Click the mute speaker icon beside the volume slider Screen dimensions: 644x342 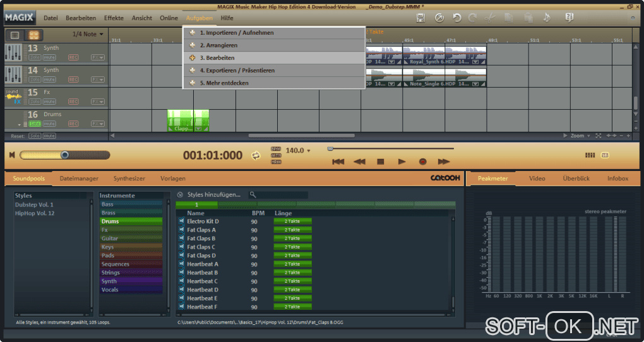[x=12, y=155]
